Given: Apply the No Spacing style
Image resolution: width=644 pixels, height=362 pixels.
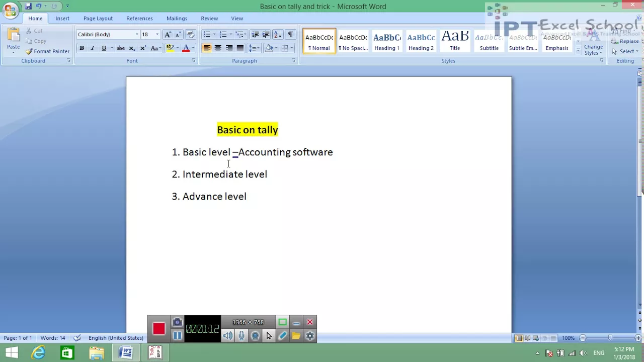Looking at the screenshot, I should pos(353,41).
